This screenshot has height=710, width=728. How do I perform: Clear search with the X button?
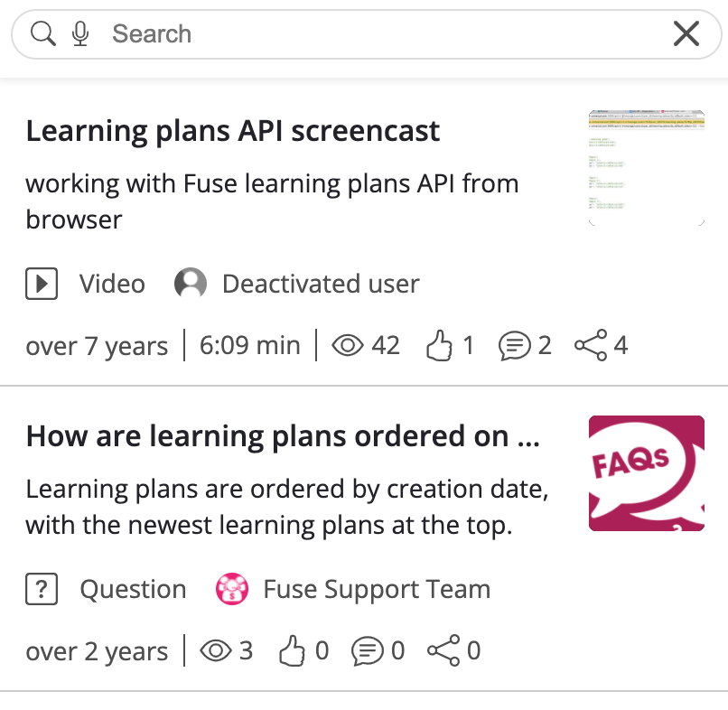pos(686,34)
